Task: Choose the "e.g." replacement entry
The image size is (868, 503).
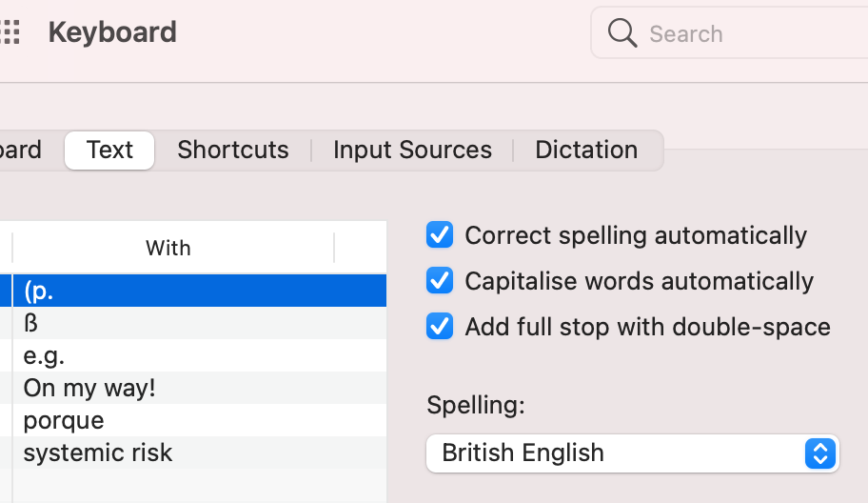Action: click(190, 356)
